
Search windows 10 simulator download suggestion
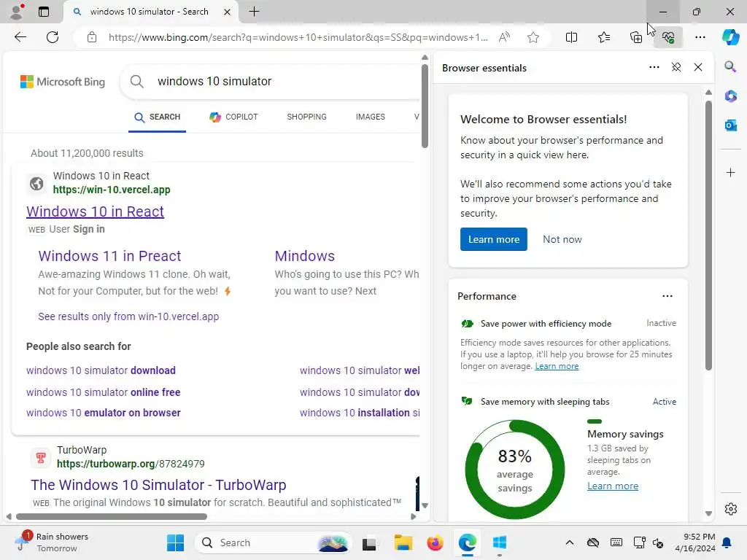click(x=101, y=370)
